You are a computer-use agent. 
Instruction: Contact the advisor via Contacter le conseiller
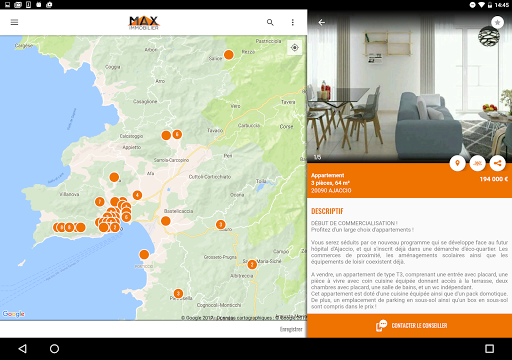click(x=410, y=326)
